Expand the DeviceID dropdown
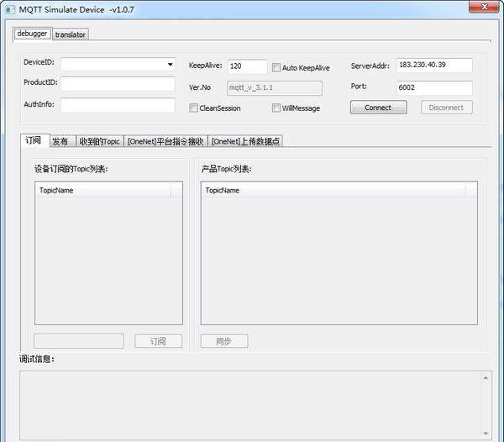Screen dimensions: 504x442 [170, 65]
